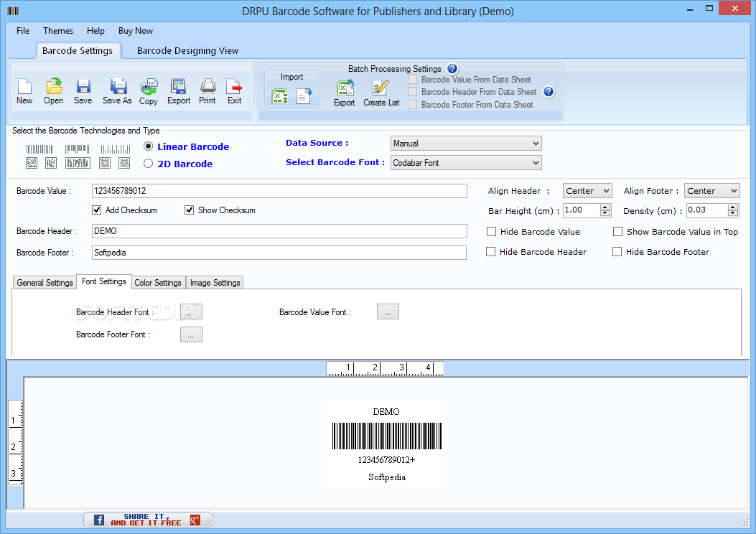Click the Barcode Value input field
The height and width of the screenshot is (534, 756).
pos(279,191)
